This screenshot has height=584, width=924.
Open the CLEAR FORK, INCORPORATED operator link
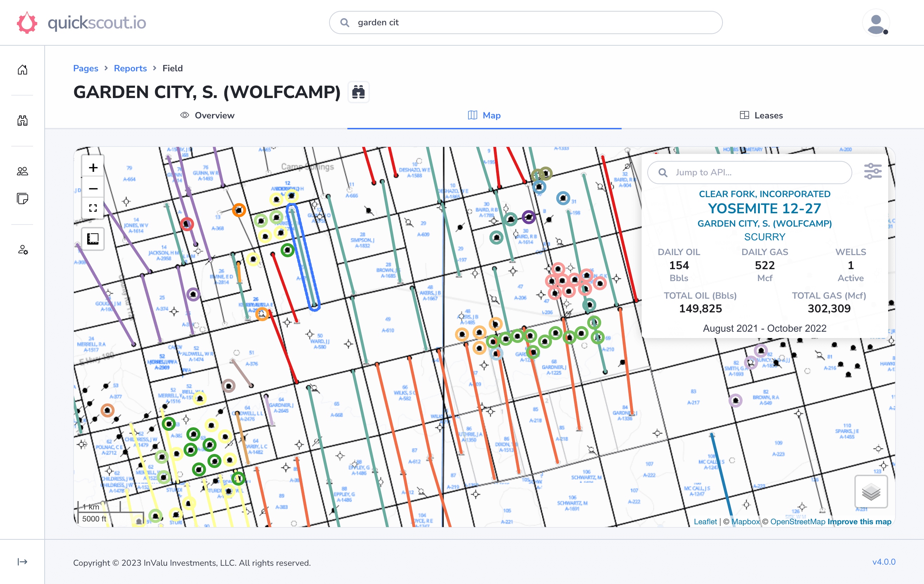(x=764, y=194)
